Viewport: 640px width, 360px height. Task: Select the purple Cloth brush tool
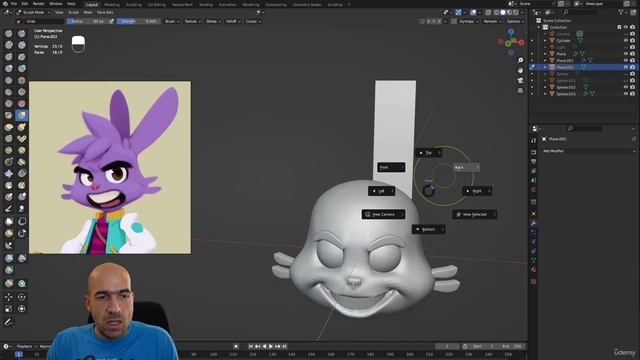click(x=9, y=173)
